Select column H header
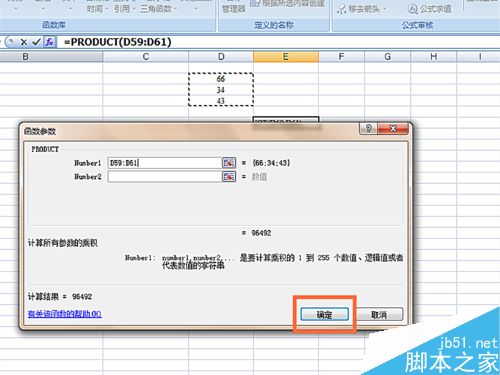The image size is (500, 375). [433, 57]
